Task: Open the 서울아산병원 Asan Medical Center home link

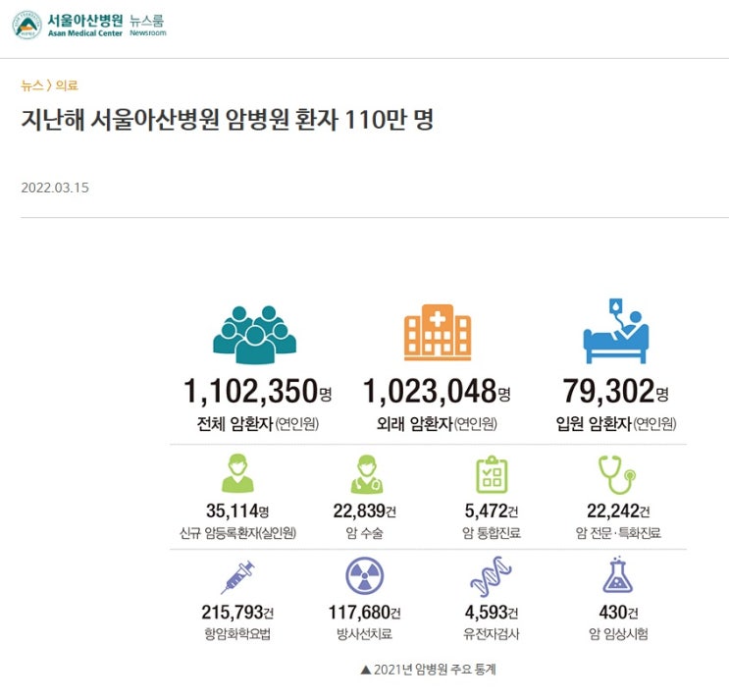Action: pos(85,26)
